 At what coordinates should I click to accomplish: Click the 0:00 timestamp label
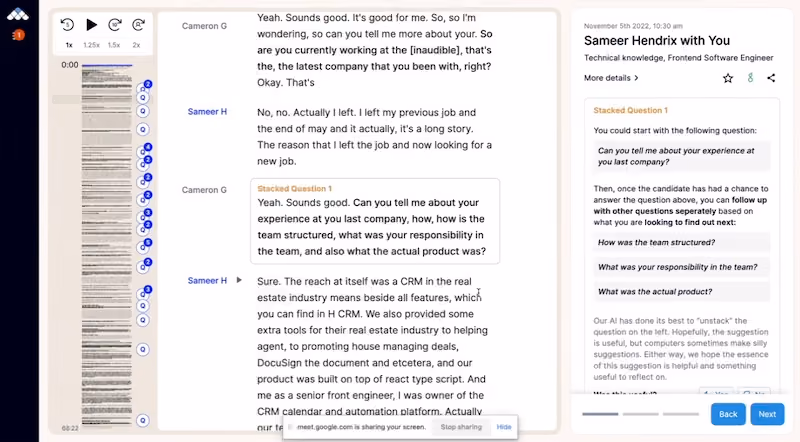(x=70, y=65)
